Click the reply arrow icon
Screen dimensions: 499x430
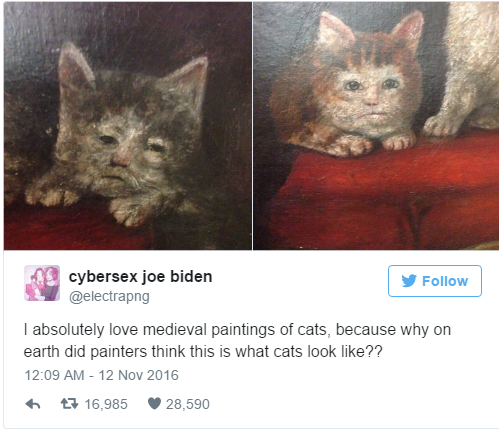[x=33, y=404]
